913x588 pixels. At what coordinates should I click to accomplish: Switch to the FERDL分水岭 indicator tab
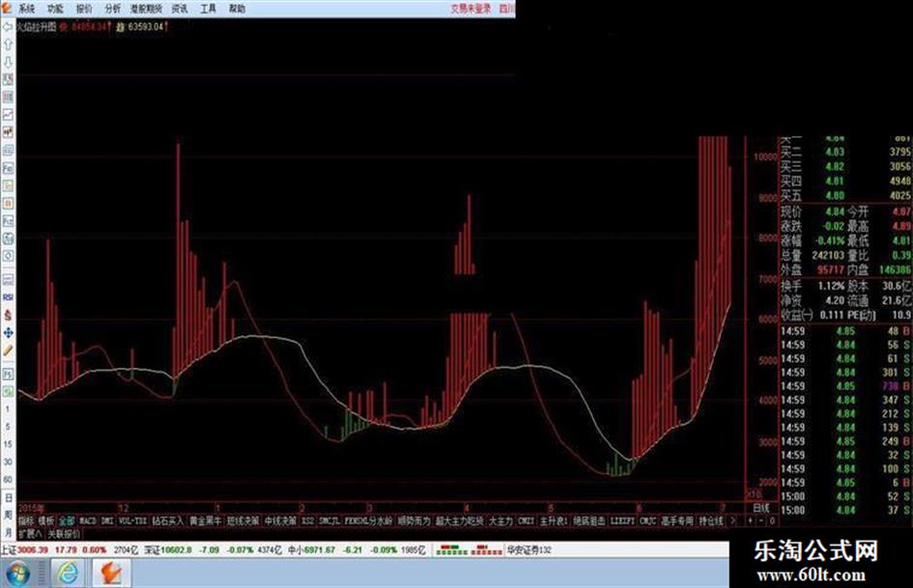[x=368, y=520]
